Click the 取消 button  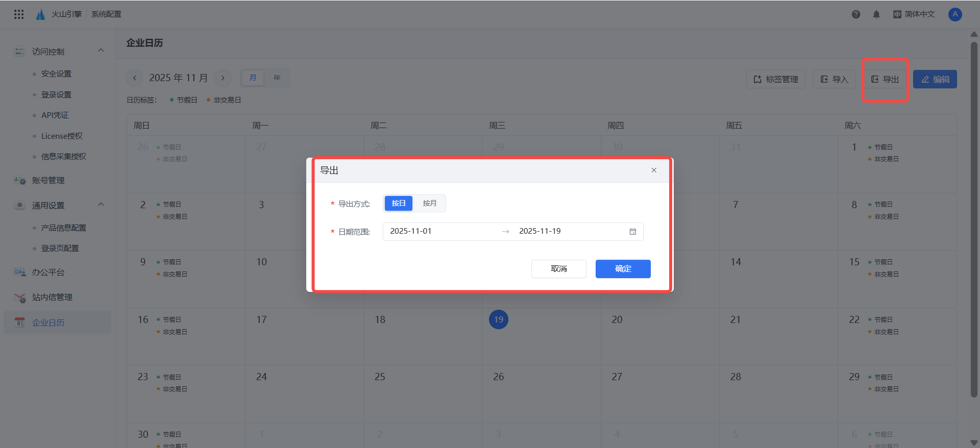click(558, 269)
